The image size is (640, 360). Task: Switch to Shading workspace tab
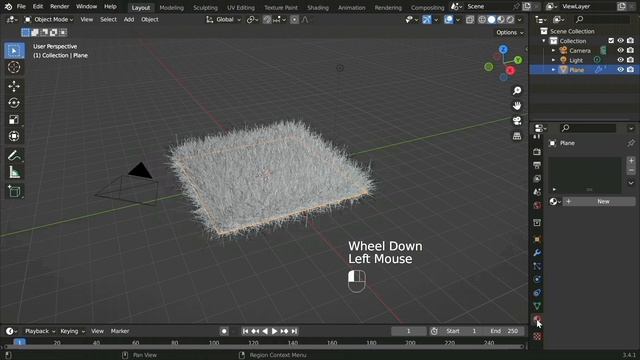click(x=318, y=8)
